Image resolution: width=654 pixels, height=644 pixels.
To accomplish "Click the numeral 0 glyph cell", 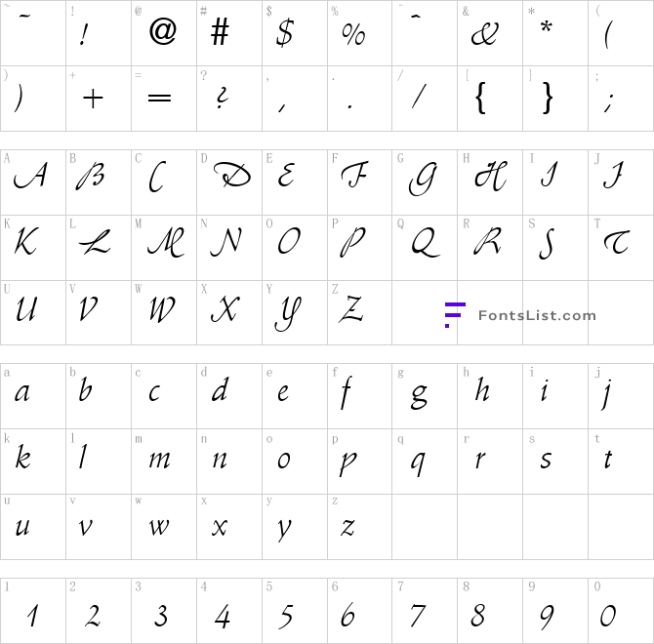I will click(621, 611).
